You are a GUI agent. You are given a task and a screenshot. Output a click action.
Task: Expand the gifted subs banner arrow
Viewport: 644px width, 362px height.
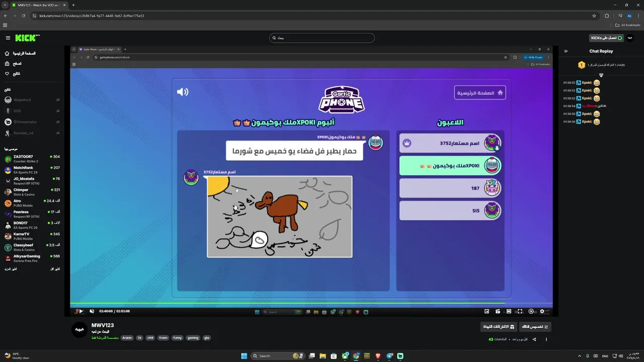pos(601,74)
